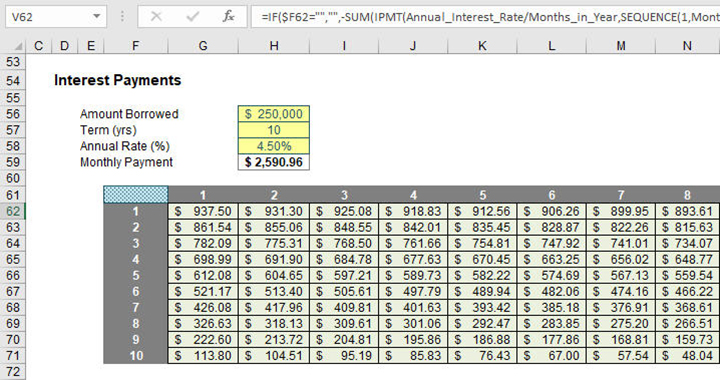Select cell showing $ 474.16

tap(621, 291)
